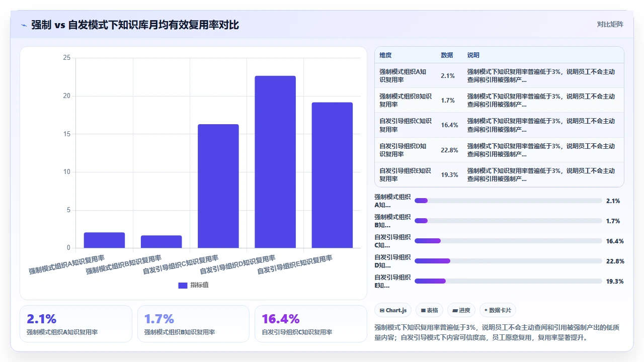
Task: Click table cell 自发引导组织C知识复用率
Action: 406,125
